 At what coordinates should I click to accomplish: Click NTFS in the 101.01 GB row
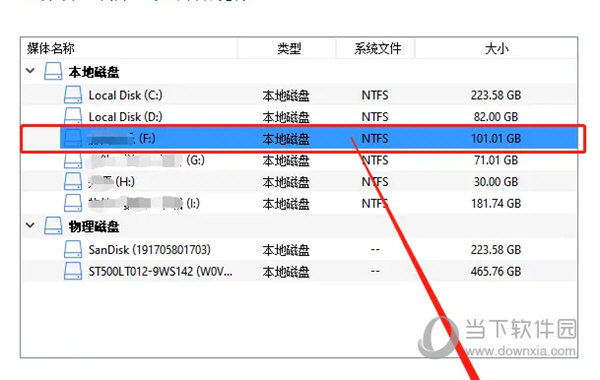pos(375,138)
